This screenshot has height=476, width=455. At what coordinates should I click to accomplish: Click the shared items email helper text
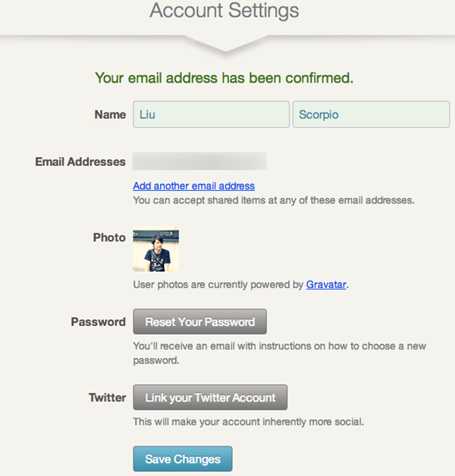pos(274,201)
